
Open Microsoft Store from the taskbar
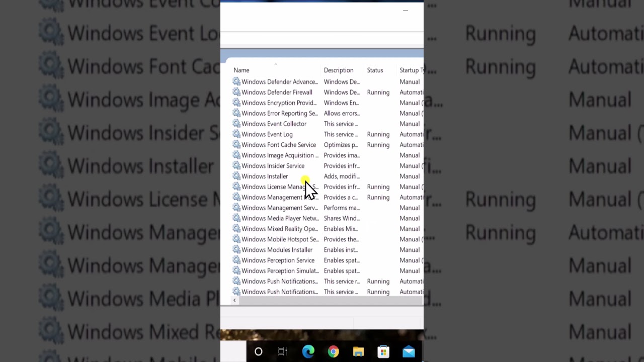click(x=383, y=351)
